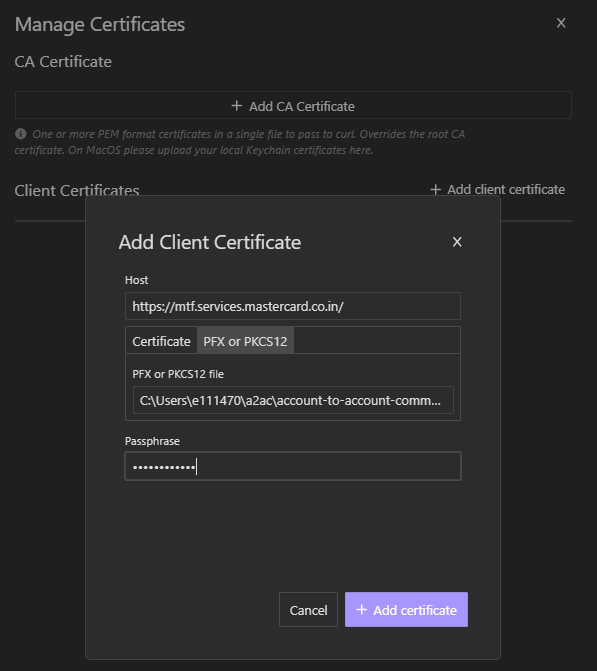597x671 pixels.
Task: Switch to the Certificate tab
Action: 161,341
